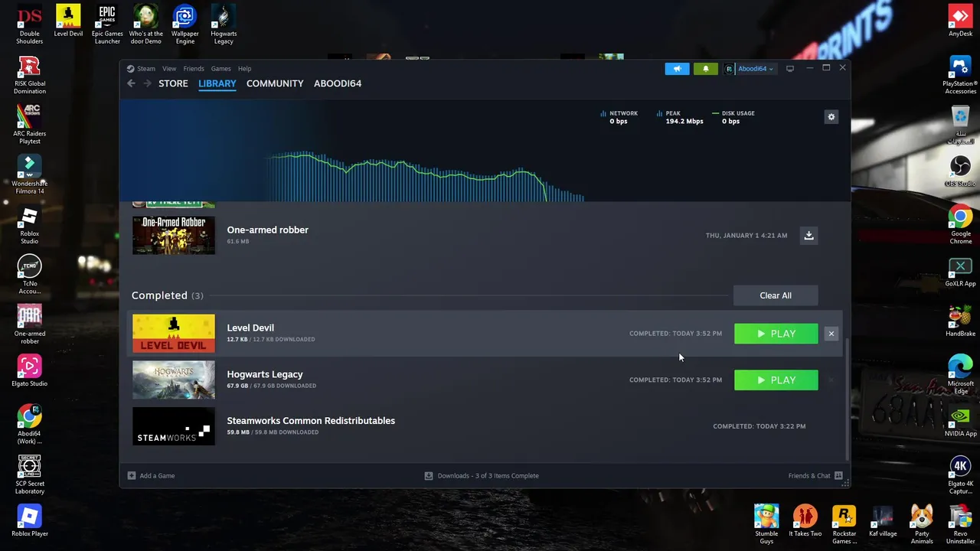This screenshot has width=980, height=551.
Task: Open Hogwarts Legacy desktop shortcut icon
Action: coord(224,24)
